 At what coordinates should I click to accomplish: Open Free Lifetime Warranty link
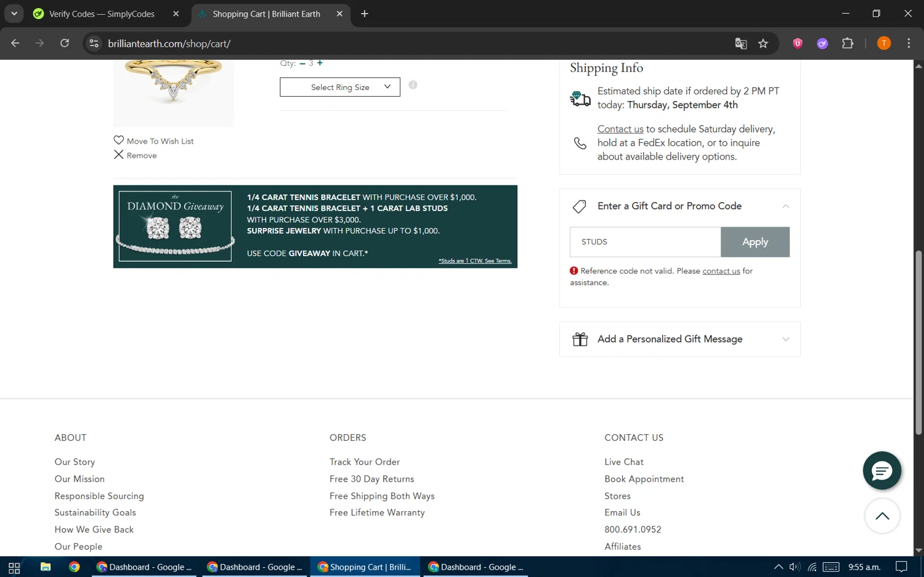377,512
